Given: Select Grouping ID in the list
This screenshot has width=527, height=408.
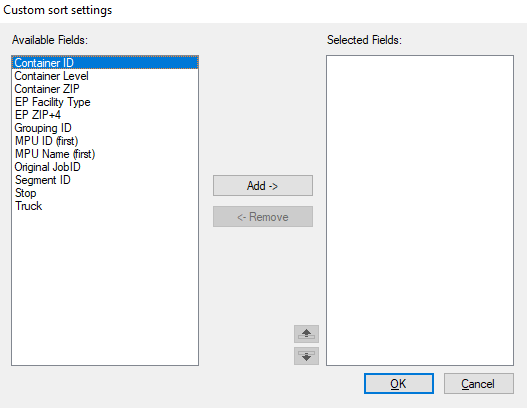Looking at the screenshot, I should pos(105,128).
